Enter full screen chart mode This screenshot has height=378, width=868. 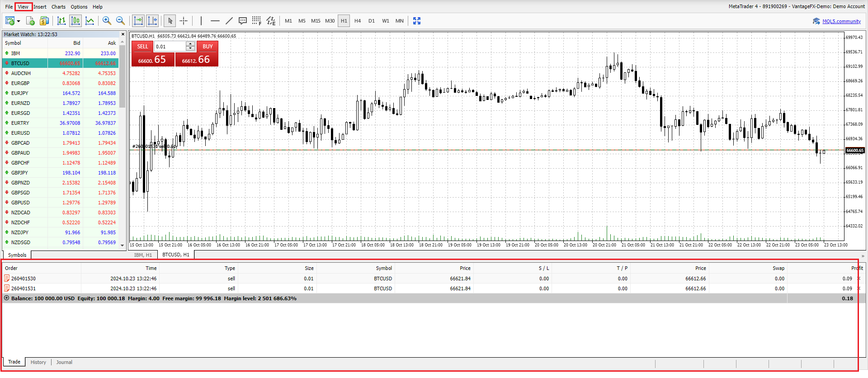point(417,21)
